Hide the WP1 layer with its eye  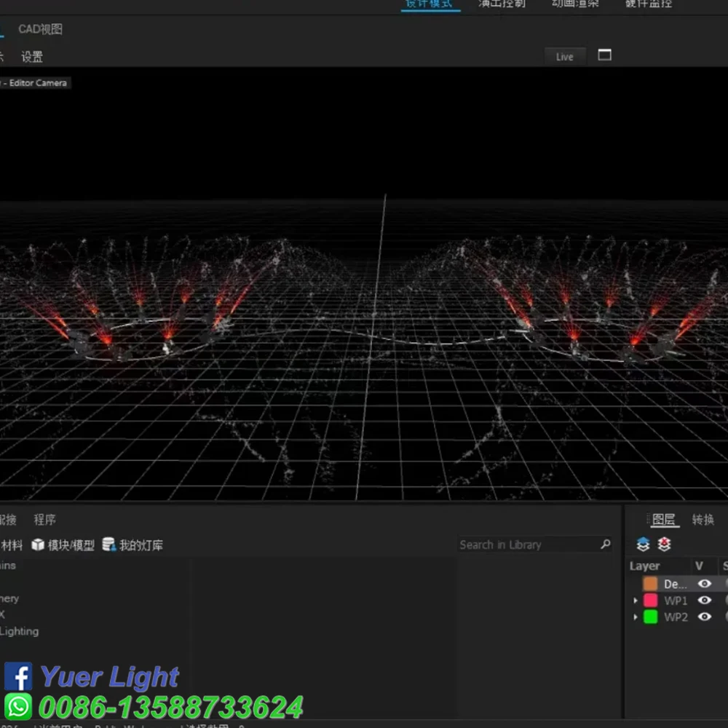pos(704,601)
